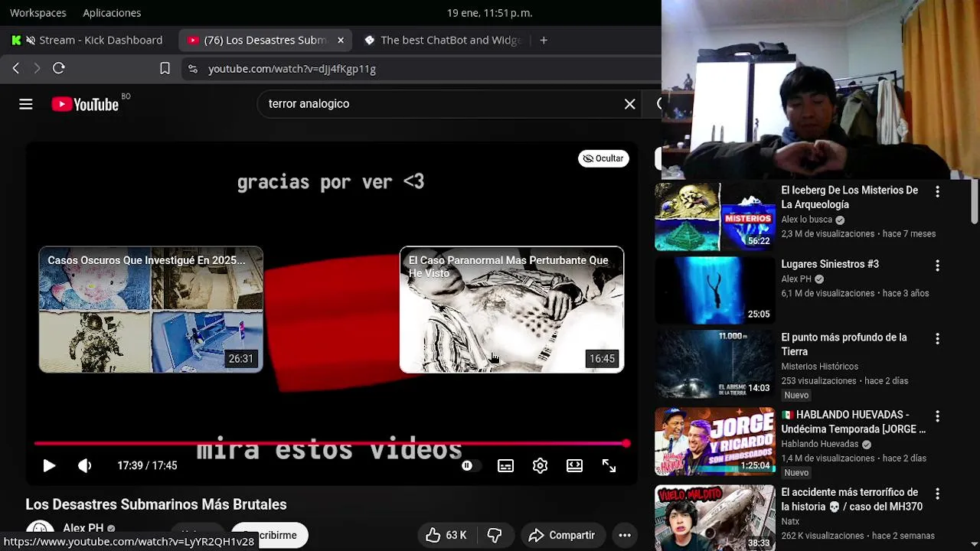This screenshot has width=980, height=551.
Task: Hide end screen cards with Ocultar
Action: pyautogui.click(x=603, y=158)
